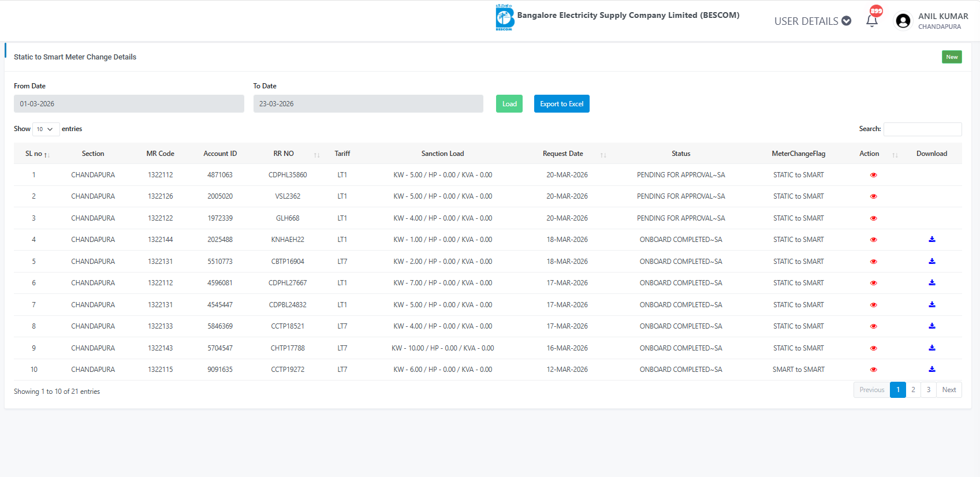This screenshot has width=980, height=477.
Task: Download document for account 9091635
Action: point(931,370)
